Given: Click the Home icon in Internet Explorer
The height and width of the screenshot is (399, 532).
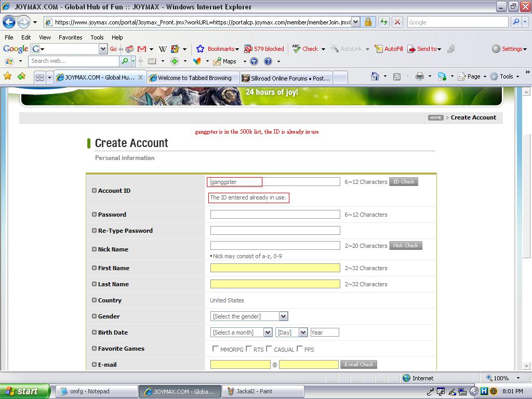Looking at the screenshot, I should pyautogui.click(x=375, y=76).
